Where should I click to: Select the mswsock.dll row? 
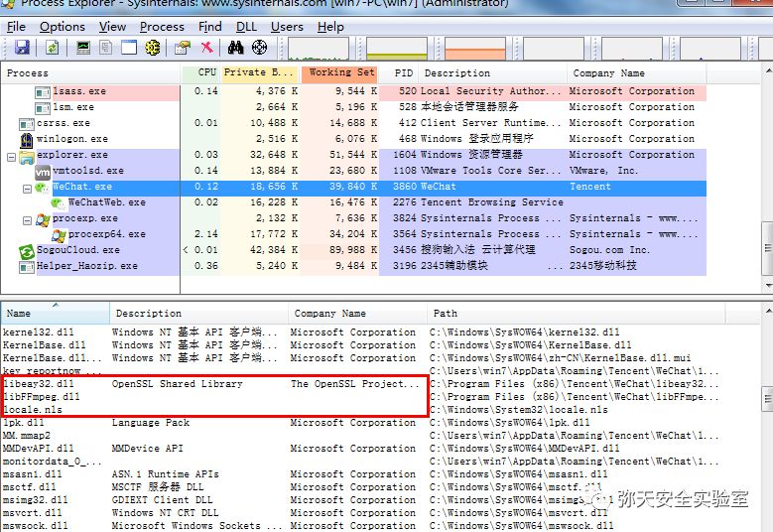(361, 526)
